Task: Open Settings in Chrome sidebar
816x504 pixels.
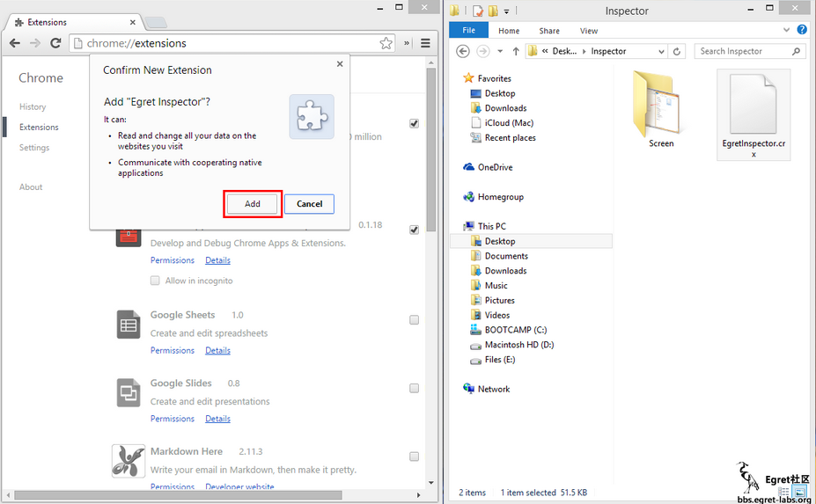Action: coord(34,148)
